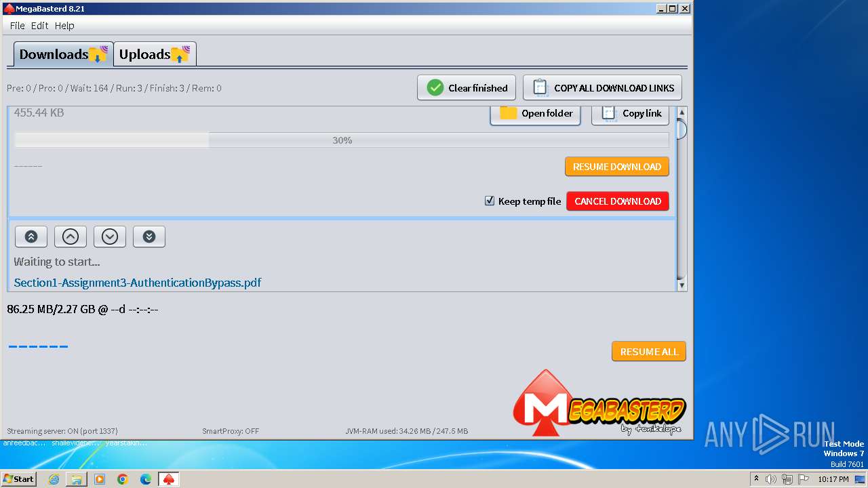Open the Downloads tab
The height and width of the screenshot is (488, 868).
(63, 54)
